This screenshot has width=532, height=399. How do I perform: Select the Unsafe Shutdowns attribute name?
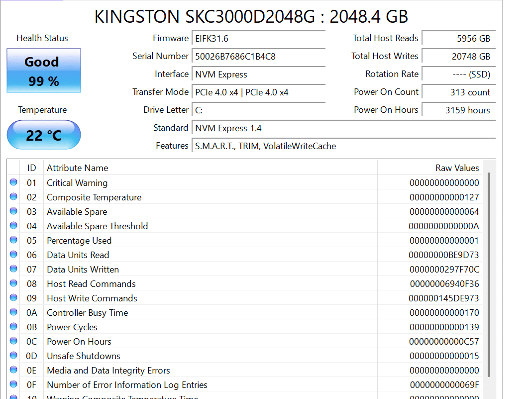pyautogui.click(x=83, y=356)
